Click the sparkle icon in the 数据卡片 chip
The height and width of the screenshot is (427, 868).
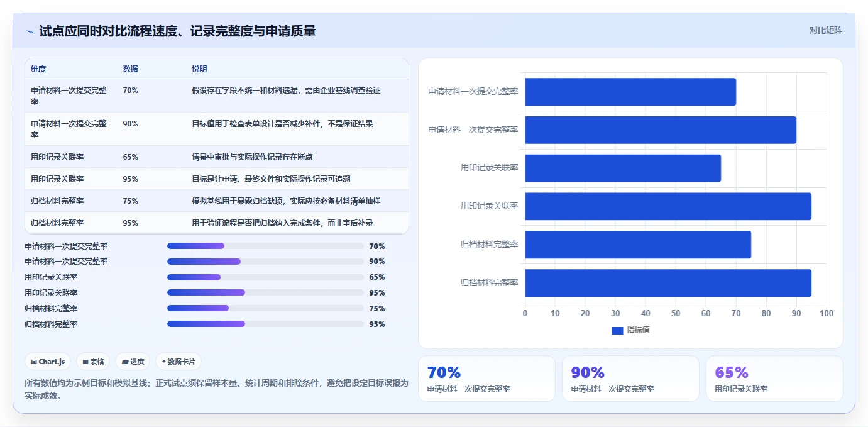pyautogui.click(x=164, y=362)
